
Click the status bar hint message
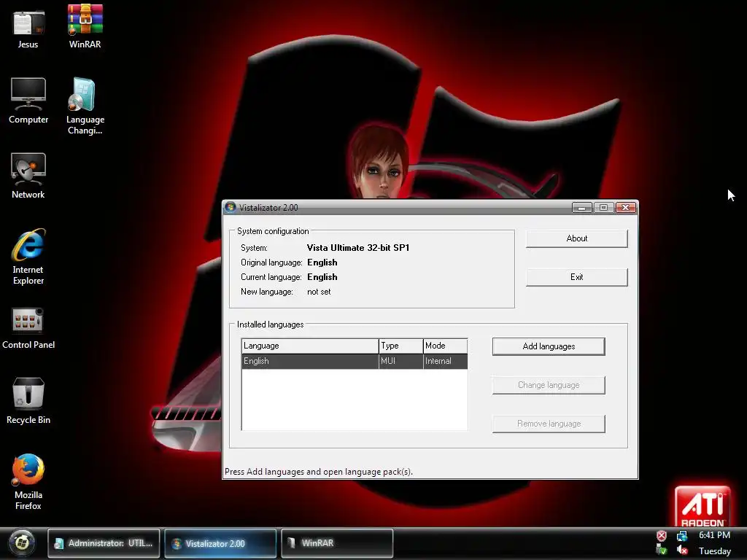click(x=318, y=472)
